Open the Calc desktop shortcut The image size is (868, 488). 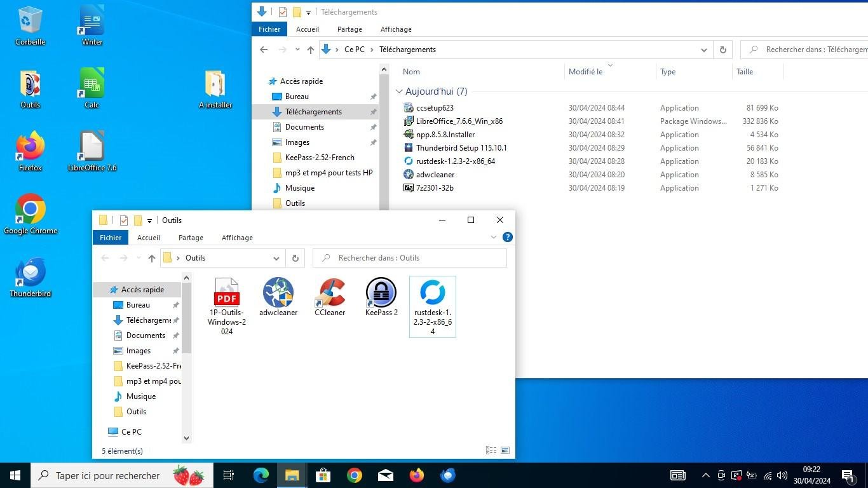tap(92, 89)
